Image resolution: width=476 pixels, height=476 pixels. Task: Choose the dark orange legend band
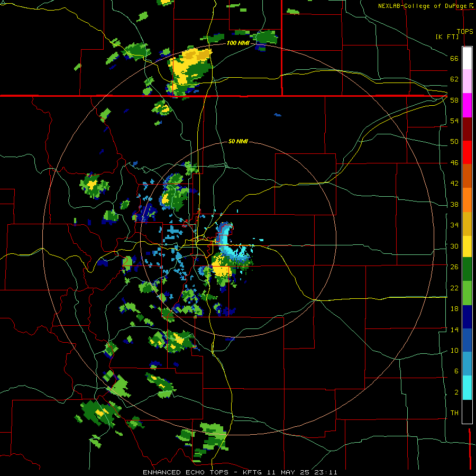tap(467, 176)
